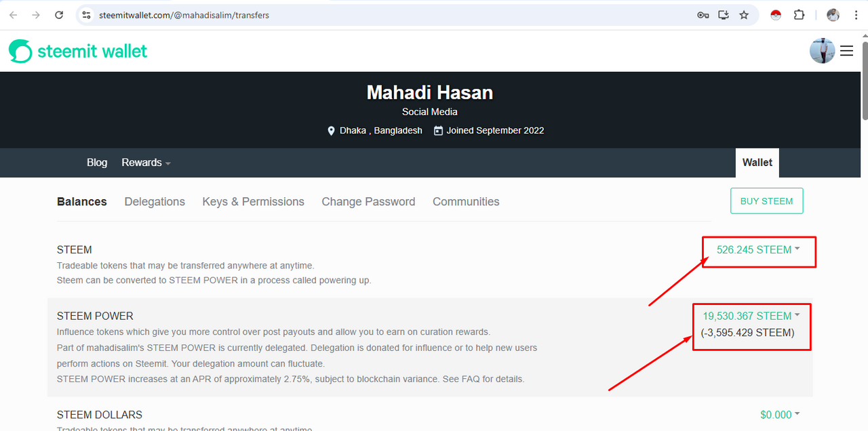
Task: Expand the $0.000 Steem Dollars dropdown
Action: [x=780, y=415]
